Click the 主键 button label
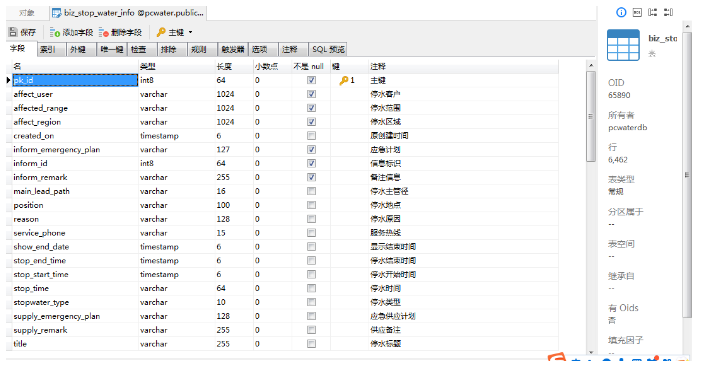This screenshot has width=705, height=368. 176,32
